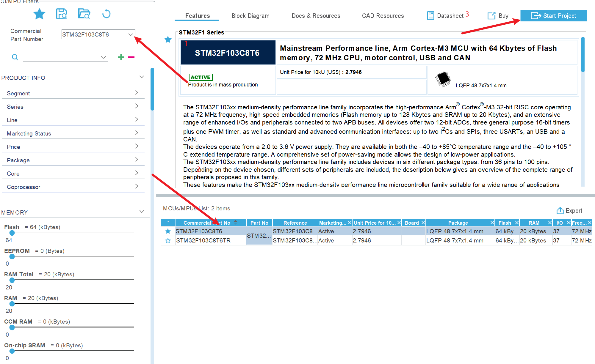This screenshot has height=364, width=595.
Task: Remove filter with the pink minus icon
Action: 131,57
